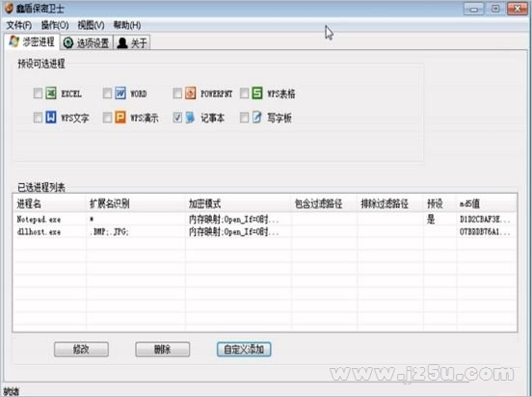This screenshot has height=397, width=532.
Task: Click the app logo in title bar
Action: pos(9,8)
